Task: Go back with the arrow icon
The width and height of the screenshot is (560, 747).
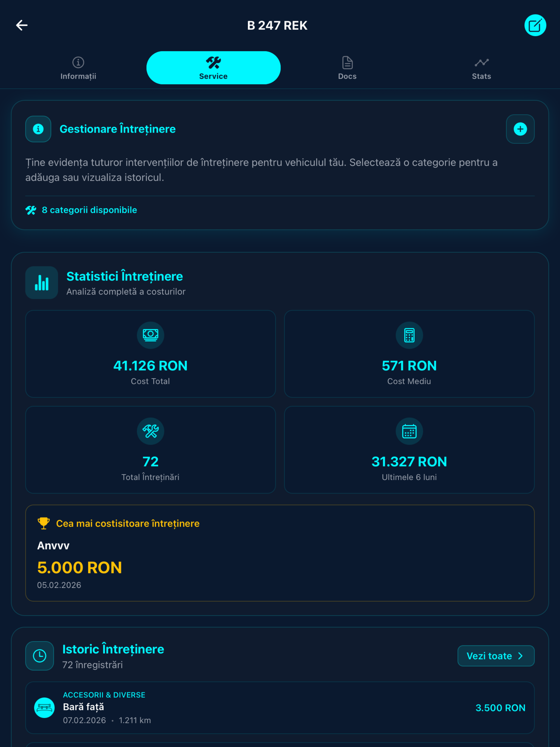Action: (x=22, y=25)
